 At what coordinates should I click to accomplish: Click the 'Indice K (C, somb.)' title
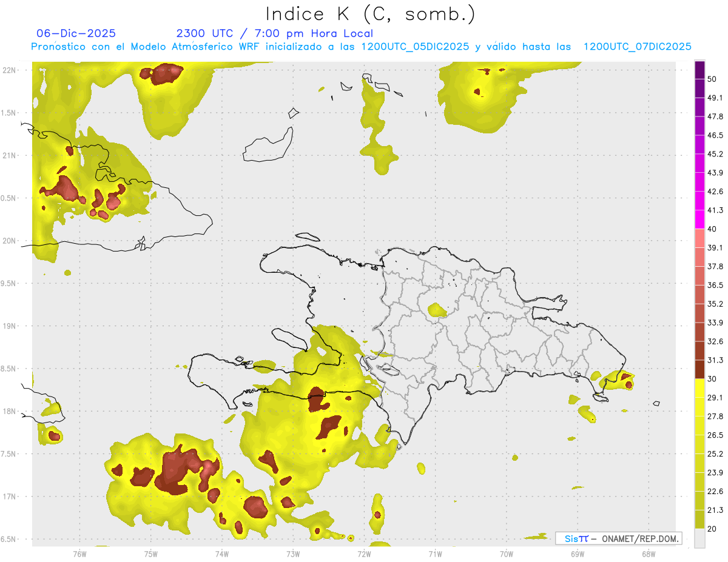[371, 14]
